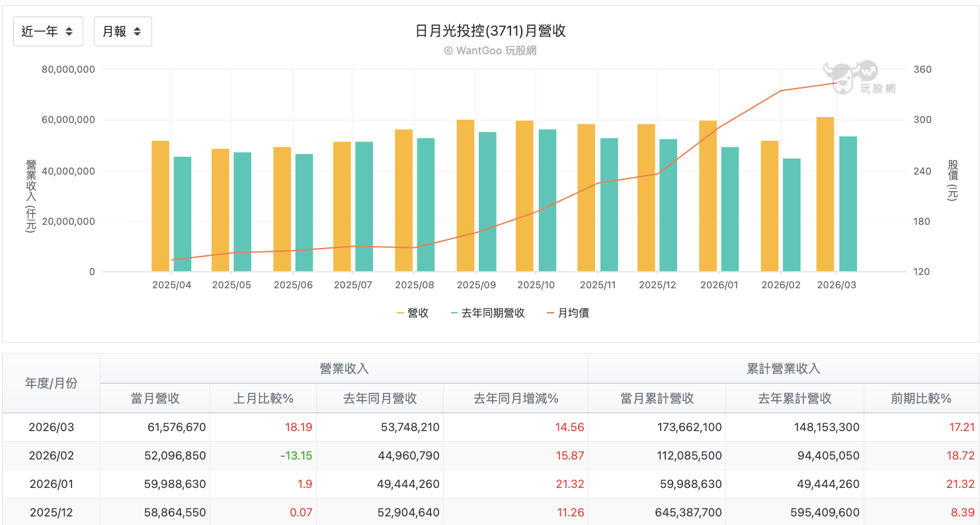
Task: Click the 360 price axis label
Action: coord(922,69)
